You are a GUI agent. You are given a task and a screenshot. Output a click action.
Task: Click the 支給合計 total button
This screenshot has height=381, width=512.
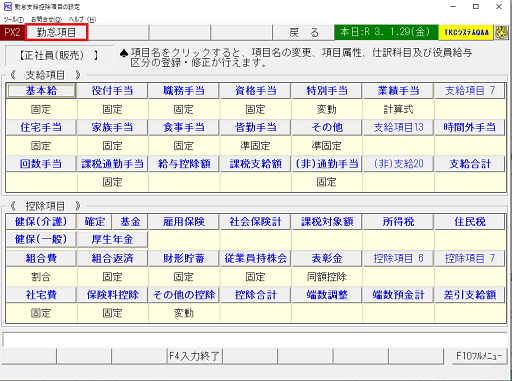click(x=470, y=164)
